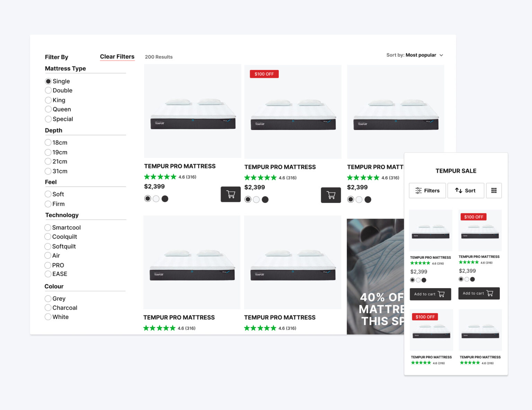Screen dimensions: 532x410
Task: Choose the dark colour swatch on first mattress
Action: pyautogui.click(x=165, y=199)
